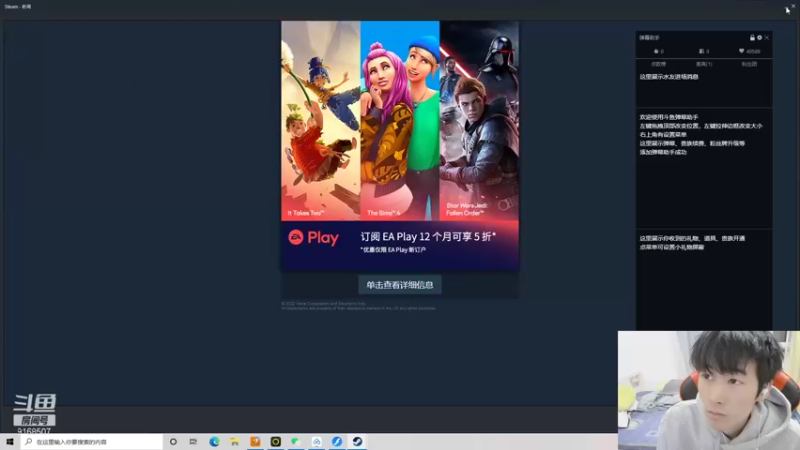Switch to the 点数榜 tab
This screenshot has width=800, height=450.
658,64
